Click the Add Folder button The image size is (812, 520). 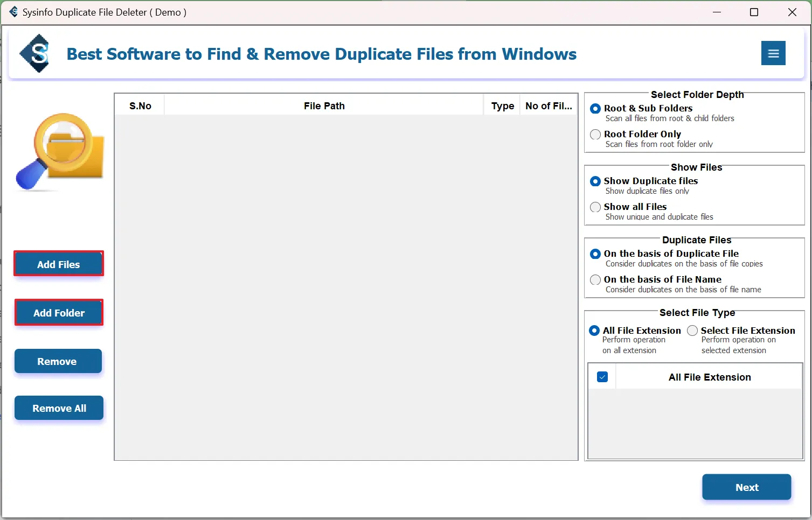[x=59, y=313]
